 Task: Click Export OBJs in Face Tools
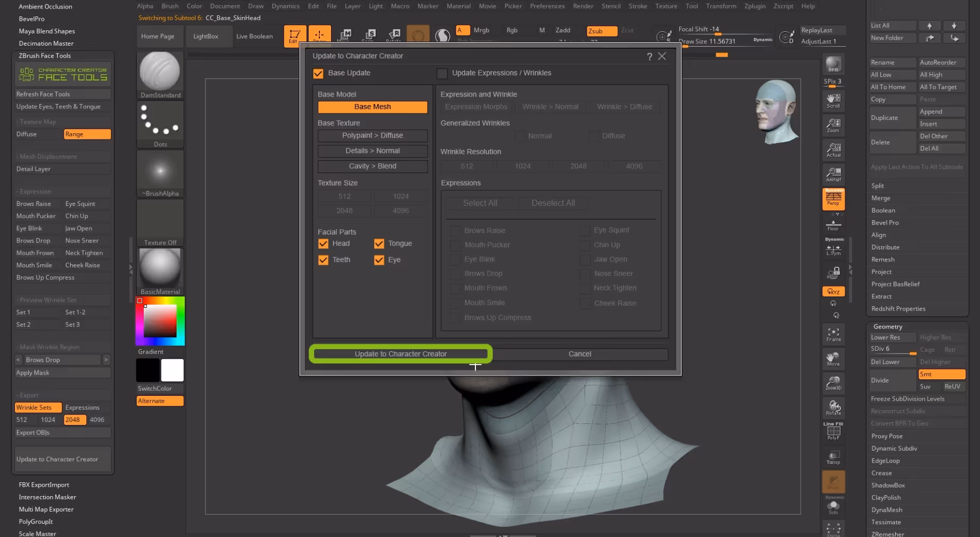click(63, 433)
